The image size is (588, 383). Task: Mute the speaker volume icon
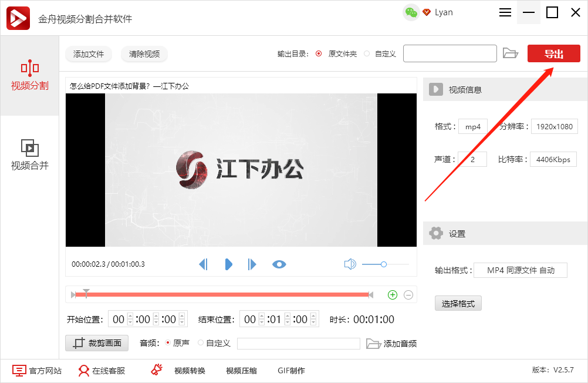pos(350,264)
